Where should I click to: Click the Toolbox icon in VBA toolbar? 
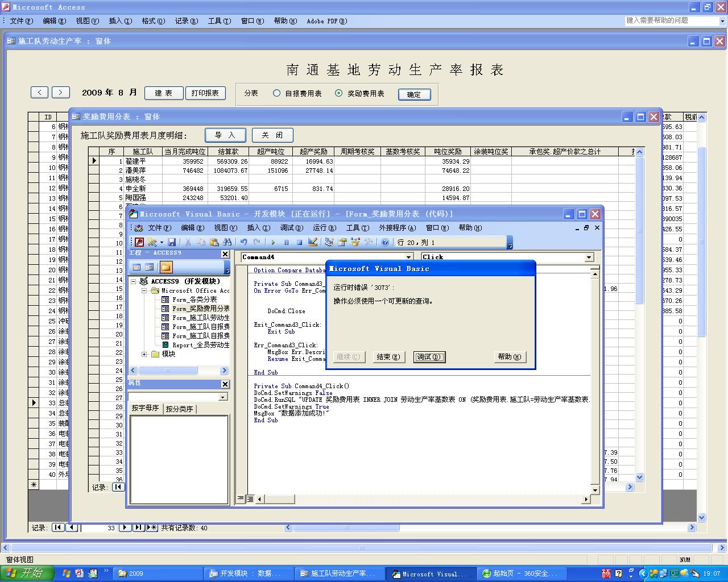pyautogui.click(x=369, y=242)
